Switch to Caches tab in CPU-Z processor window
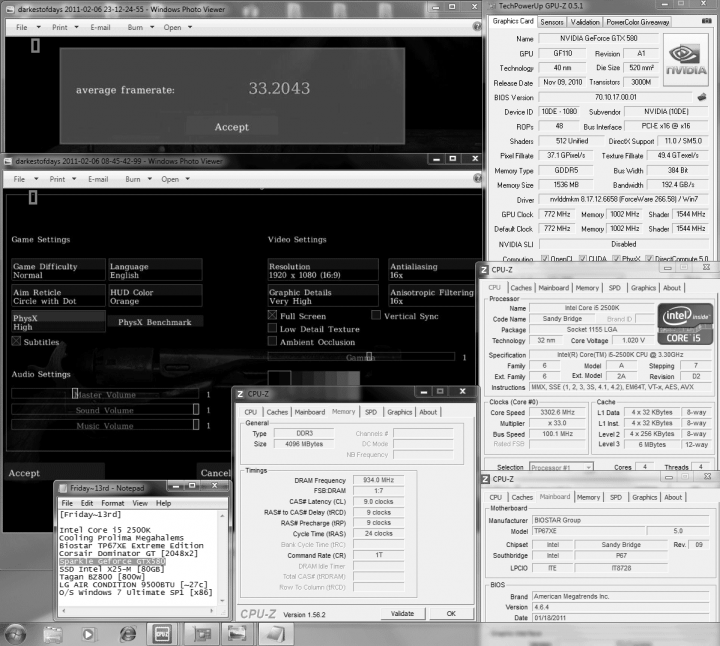This screenshot has width=720, height=646. [x=521, y=287]
